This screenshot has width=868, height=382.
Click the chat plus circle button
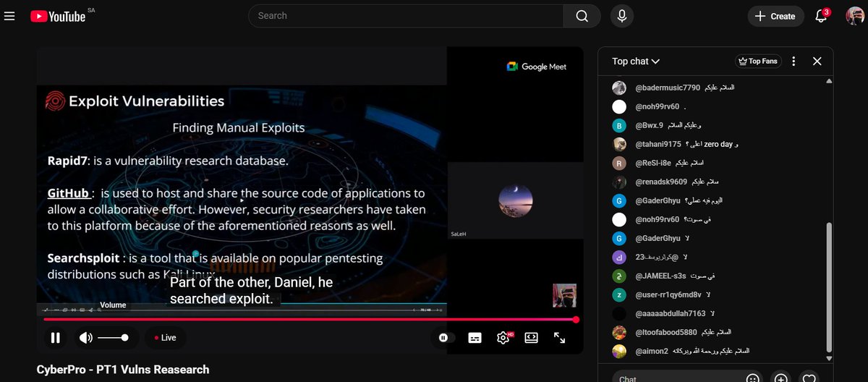780,378
